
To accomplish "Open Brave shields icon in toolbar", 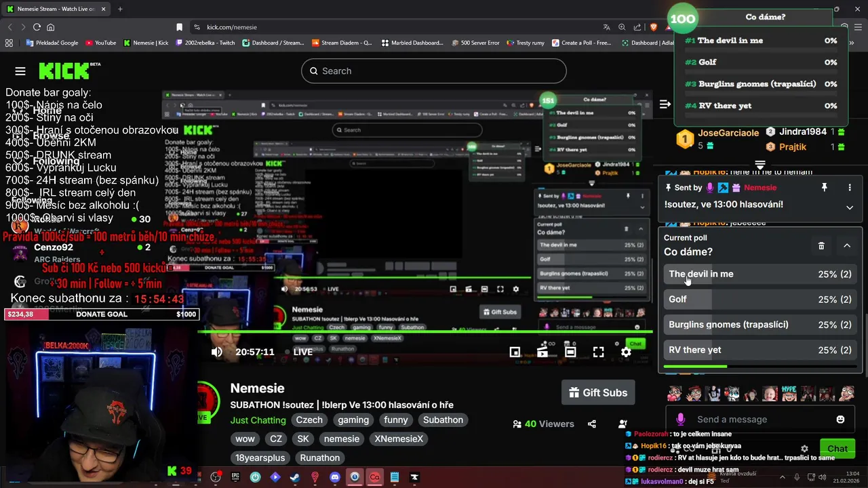I will 653,27.
